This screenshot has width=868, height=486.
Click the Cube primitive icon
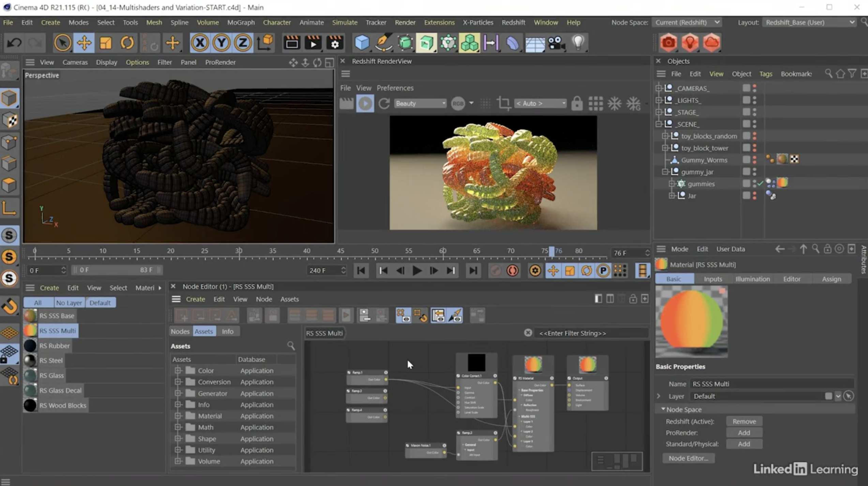click(x=362, y=43)
